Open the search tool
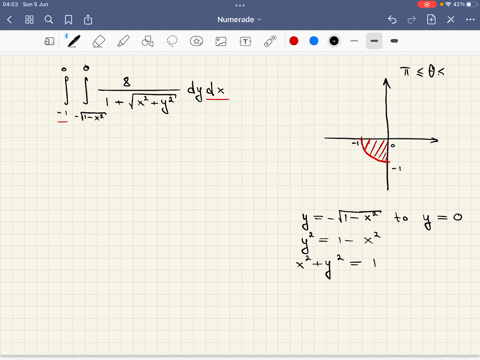Viewport: 480px width, 360px height. pyautogui.click(x=49, y=20)
